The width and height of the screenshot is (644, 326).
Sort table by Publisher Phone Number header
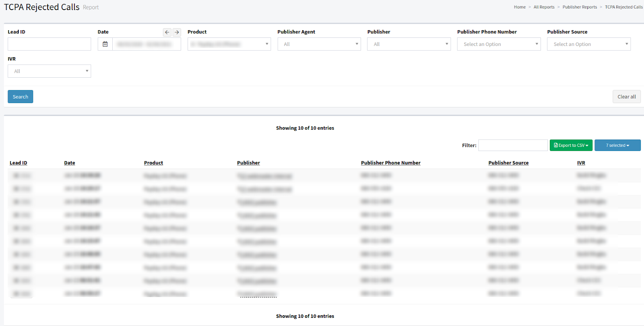point(390,163)
